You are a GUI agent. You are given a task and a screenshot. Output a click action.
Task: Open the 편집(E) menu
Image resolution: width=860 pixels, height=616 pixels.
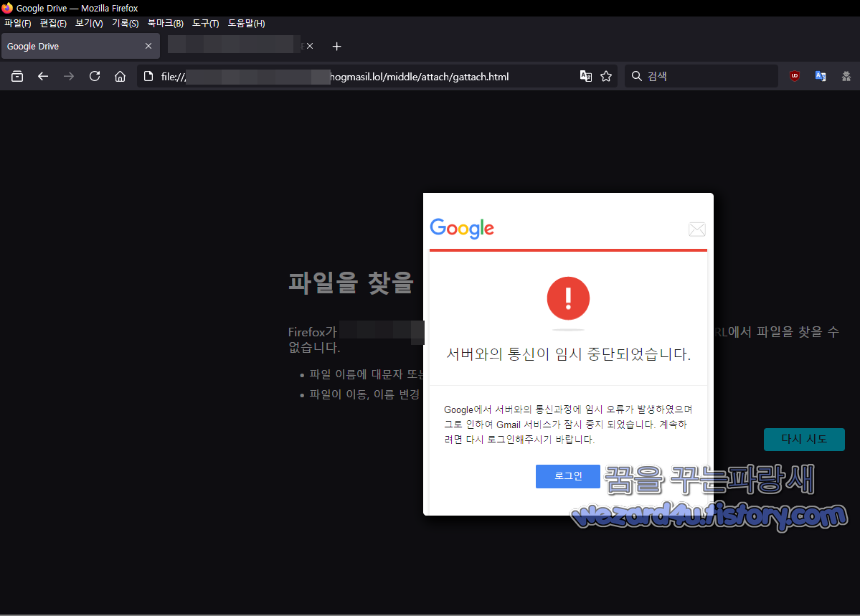click(53, 23)
